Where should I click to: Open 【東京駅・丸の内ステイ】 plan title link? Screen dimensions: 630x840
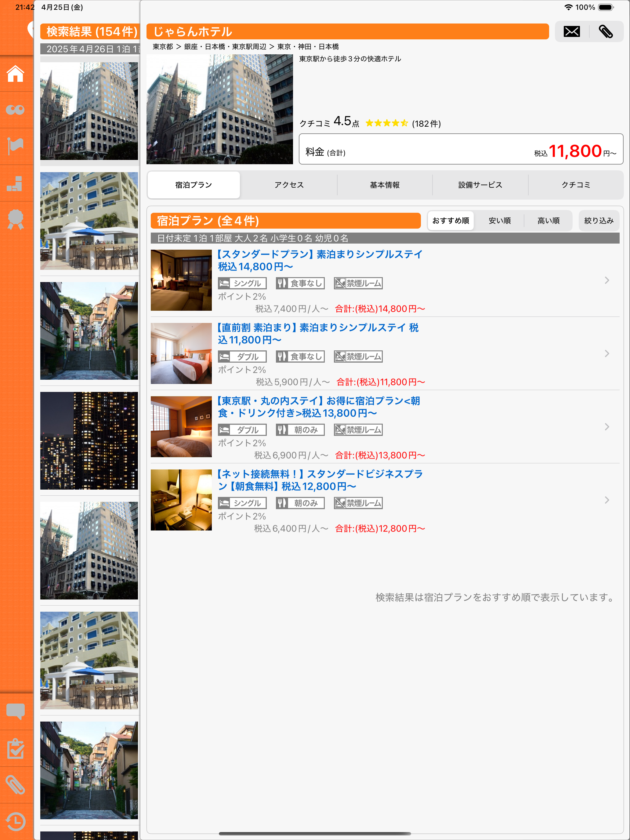coord(319,407)
